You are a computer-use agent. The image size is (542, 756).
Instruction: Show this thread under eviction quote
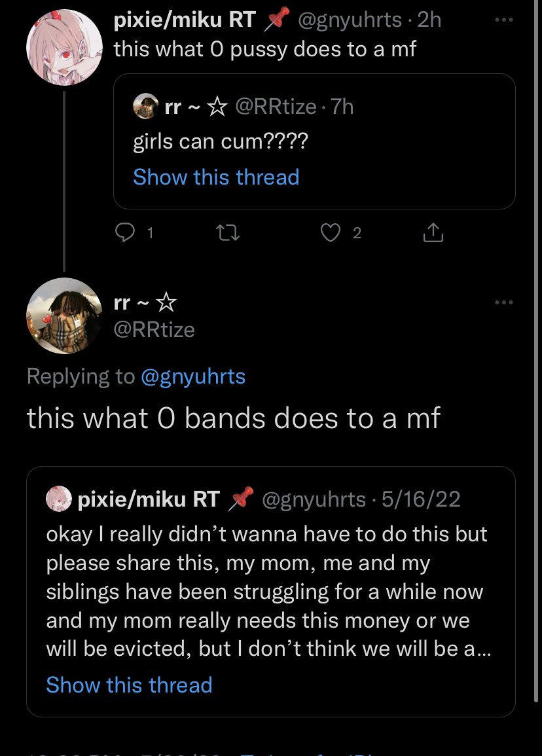[129, 685]
